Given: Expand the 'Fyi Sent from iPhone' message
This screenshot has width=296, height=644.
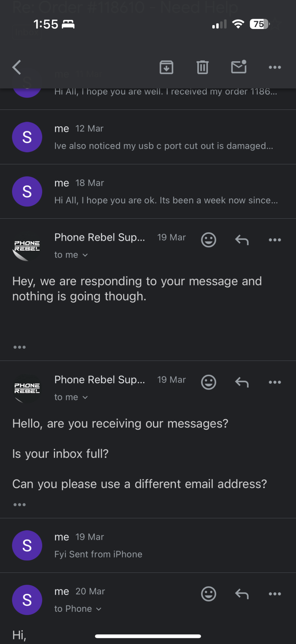Looking at the screenshot, I should click(x=148, y=545).
